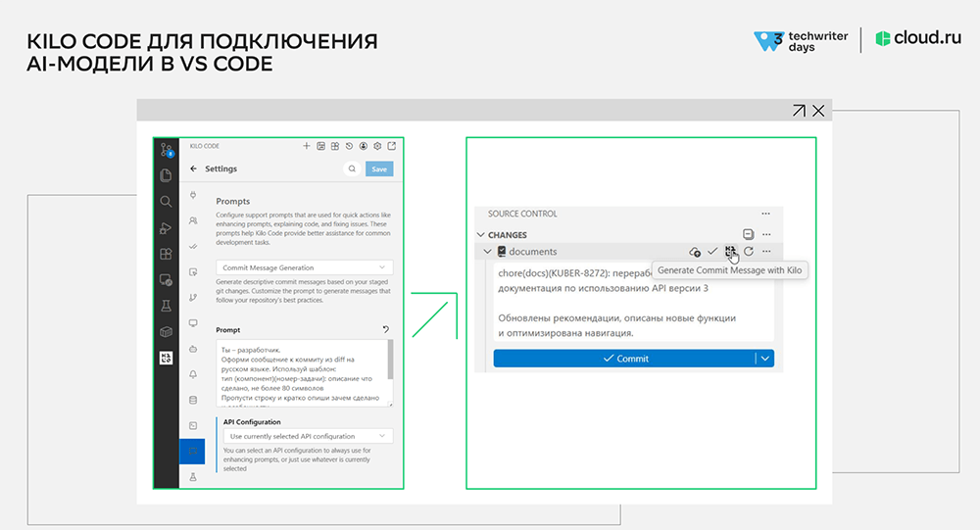Click the 3D box icon in activity bar

tap(166, 332)
